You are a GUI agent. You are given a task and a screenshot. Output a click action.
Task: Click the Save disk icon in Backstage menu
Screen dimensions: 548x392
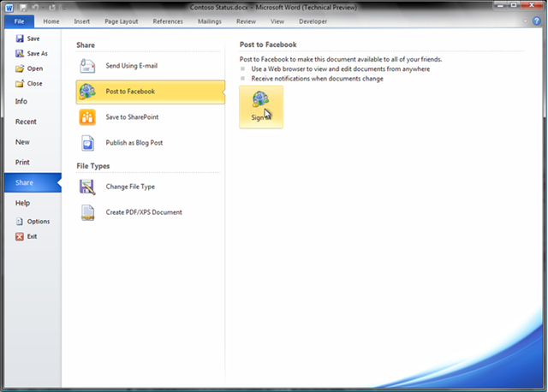click(20, 39)
